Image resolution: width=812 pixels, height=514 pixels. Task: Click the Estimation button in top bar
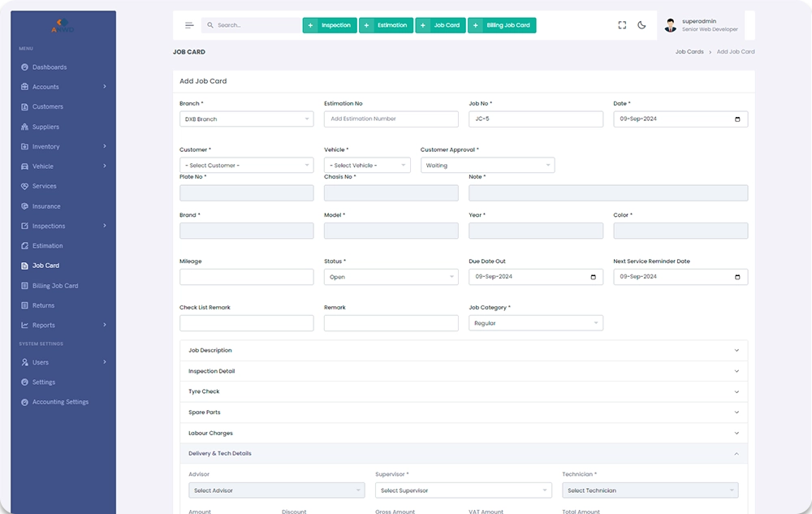[386, 25]
